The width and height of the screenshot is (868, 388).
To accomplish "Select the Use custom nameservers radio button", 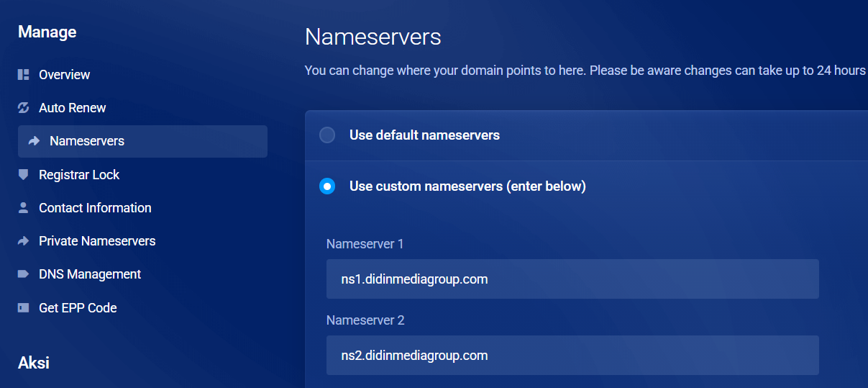I will point(327,186).
